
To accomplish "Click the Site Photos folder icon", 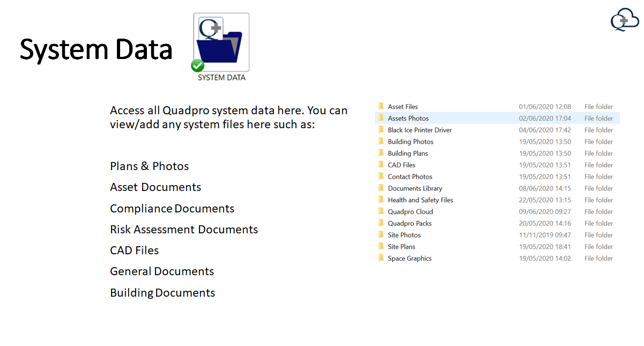I will pos(381,235).
